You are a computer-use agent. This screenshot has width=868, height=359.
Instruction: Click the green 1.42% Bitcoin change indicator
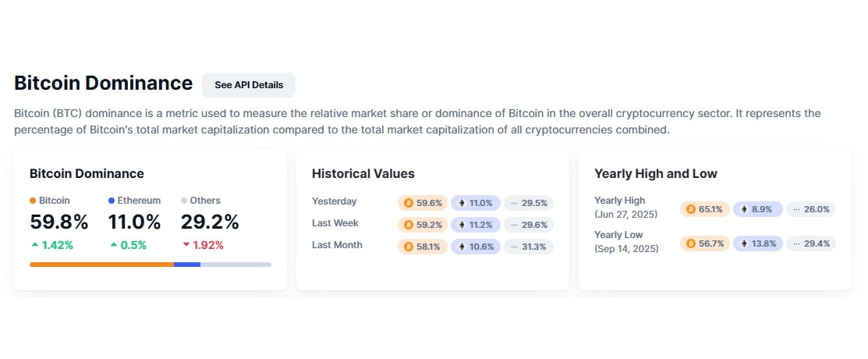tap(51, 245)
